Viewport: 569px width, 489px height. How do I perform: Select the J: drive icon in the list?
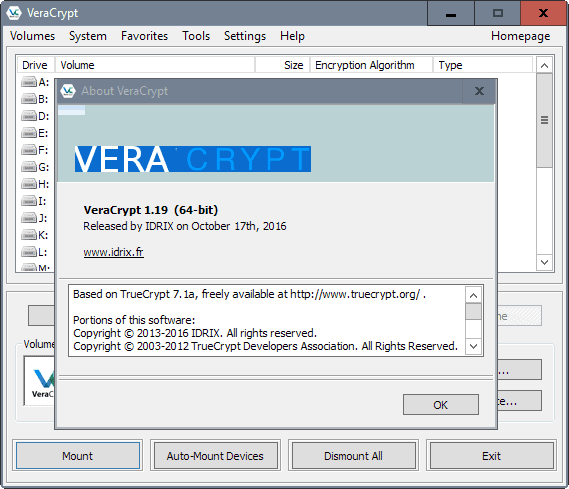coord(29,218)
